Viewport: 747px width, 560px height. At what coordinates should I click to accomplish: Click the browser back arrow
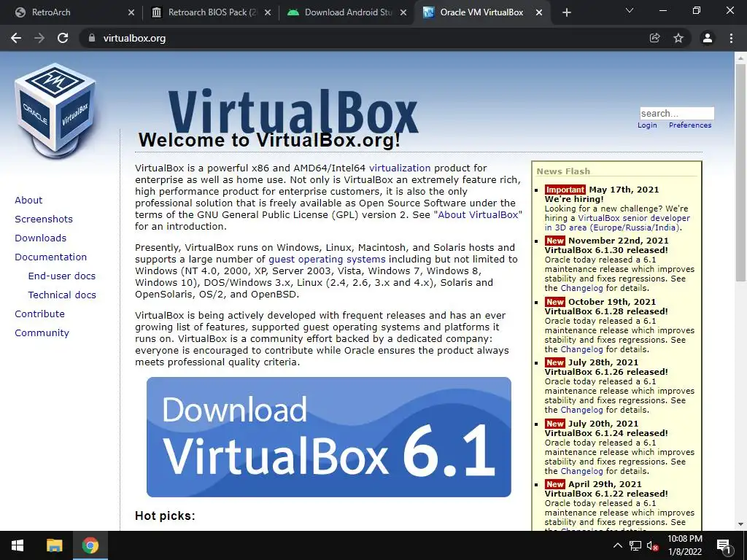click(x=16, y=38)
